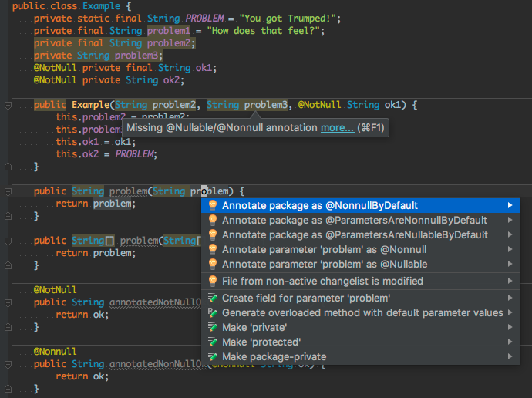Click closing fold marker of annotatedNotNullOk method

8,328
